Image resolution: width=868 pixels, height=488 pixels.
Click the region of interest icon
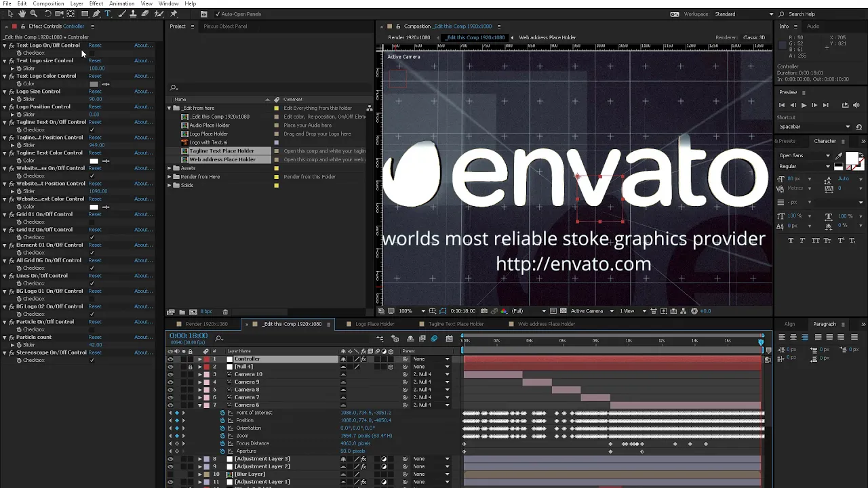click(553, 311)
